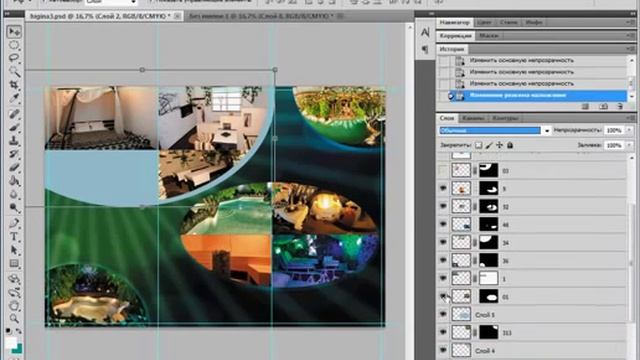Create new snapshot in History panel

[603, 107]
